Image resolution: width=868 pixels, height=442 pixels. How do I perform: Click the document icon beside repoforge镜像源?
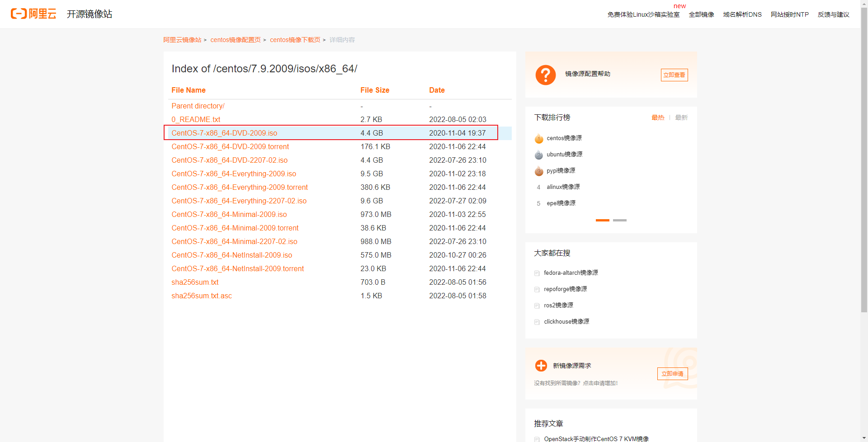tap(537, 289)
